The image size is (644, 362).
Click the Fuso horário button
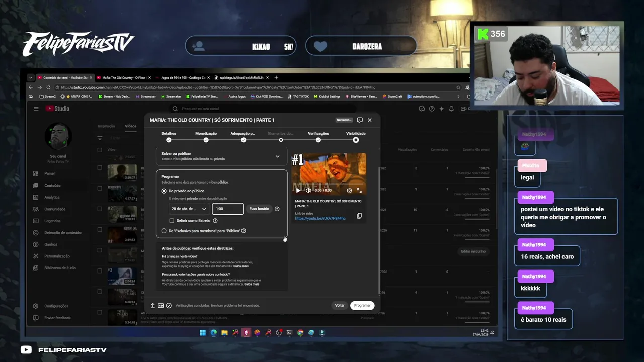[259, 209]
